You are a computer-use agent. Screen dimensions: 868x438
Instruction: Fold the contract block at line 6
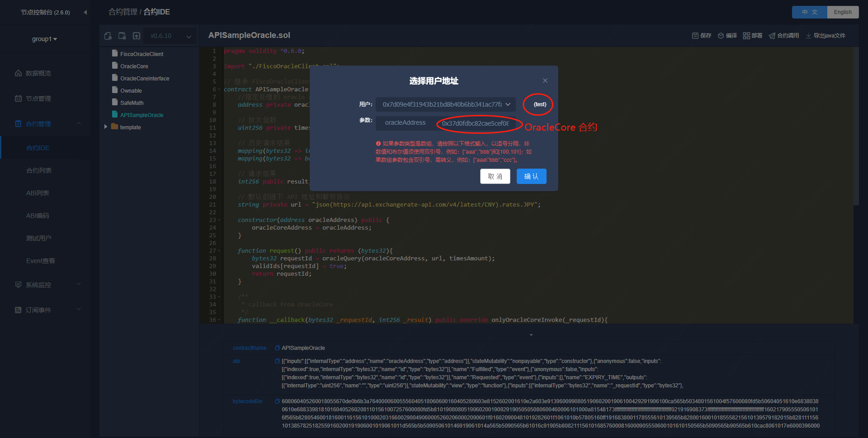pyautogui.click(x=219, y=89)
